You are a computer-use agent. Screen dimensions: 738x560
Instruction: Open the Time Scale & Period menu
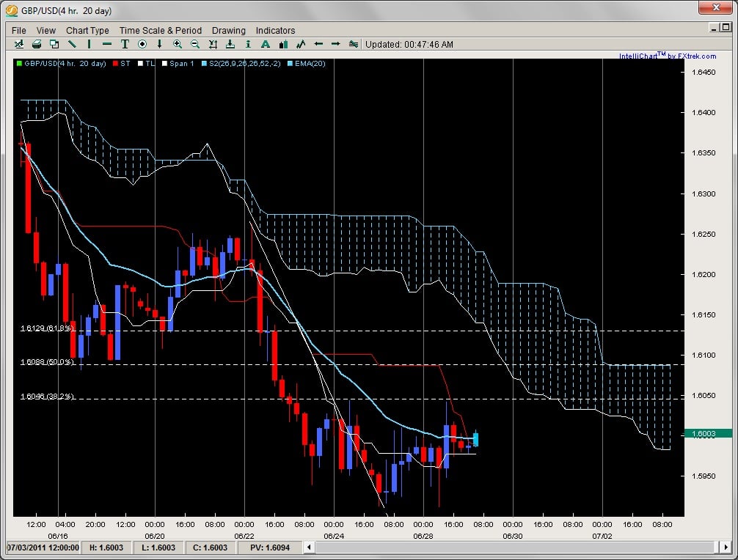(161, 31)
